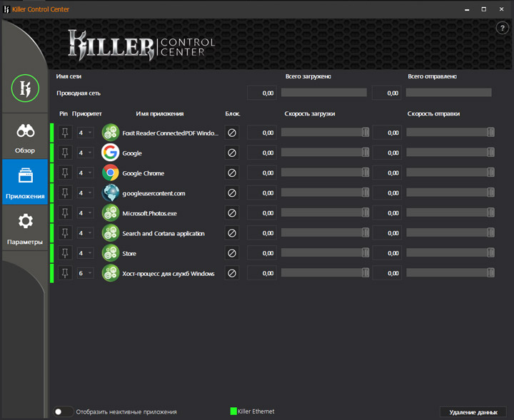Block the Google application traffic

[x=232, y=153]
